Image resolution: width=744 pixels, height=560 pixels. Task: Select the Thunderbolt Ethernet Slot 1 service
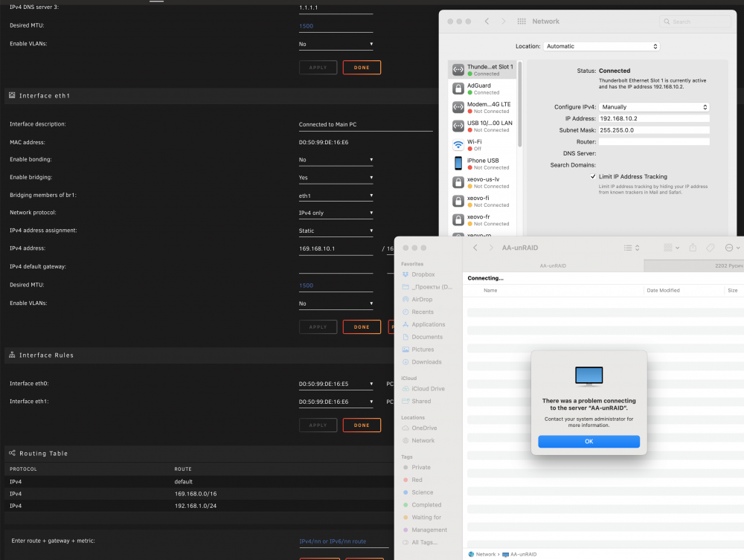click(x=483, y=70)
